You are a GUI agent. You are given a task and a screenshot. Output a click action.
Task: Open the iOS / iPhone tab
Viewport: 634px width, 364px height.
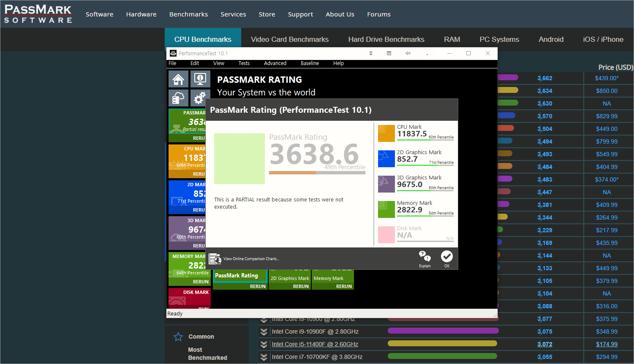coord(603,39)
